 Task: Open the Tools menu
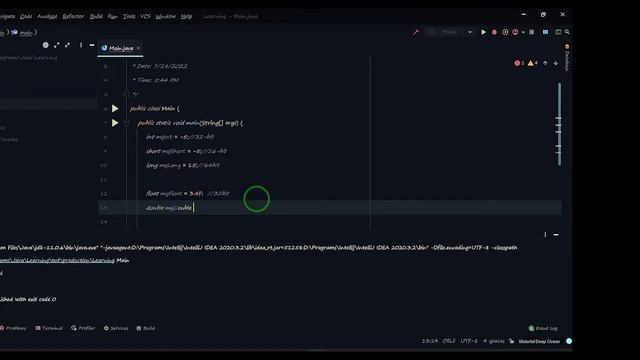[129, 16]
